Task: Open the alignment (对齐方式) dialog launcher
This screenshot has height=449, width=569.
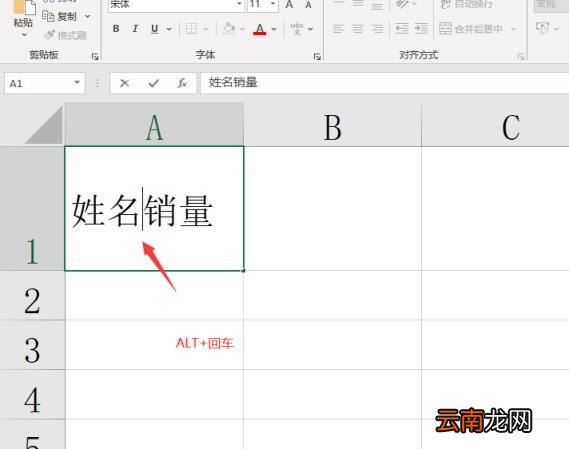Action: (521, 57)
